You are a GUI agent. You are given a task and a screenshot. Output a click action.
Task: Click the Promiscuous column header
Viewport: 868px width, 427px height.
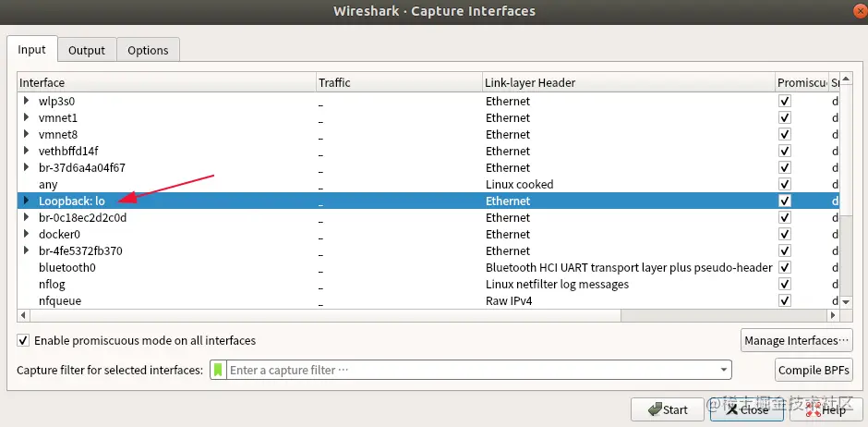(802, 82)
